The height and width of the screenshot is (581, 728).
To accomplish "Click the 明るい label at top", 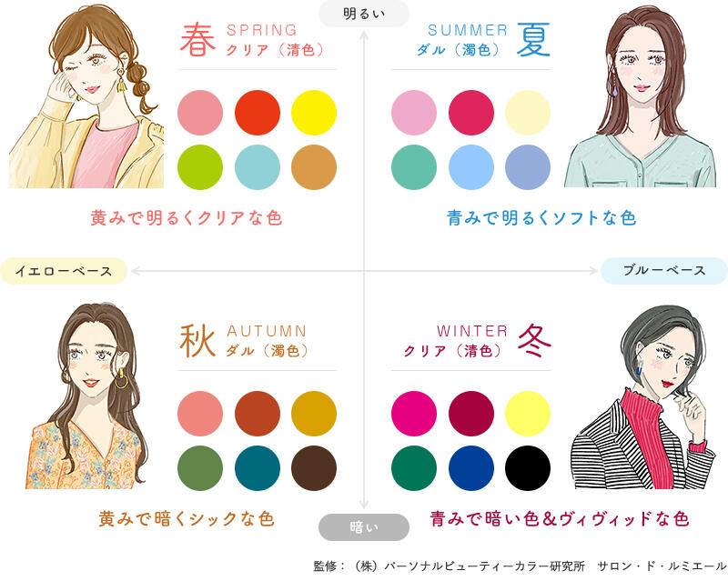I will [364, 14].
